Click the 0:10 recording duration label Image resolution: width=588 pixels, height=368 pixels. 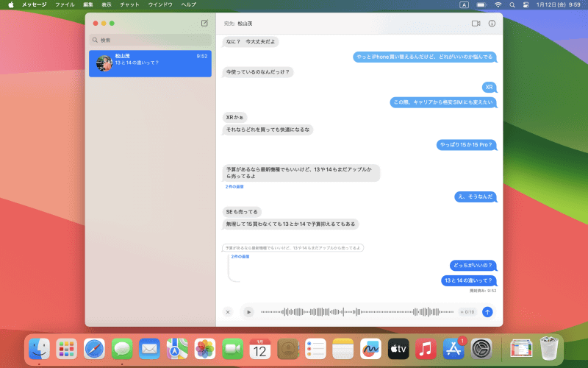coord(467,312)
